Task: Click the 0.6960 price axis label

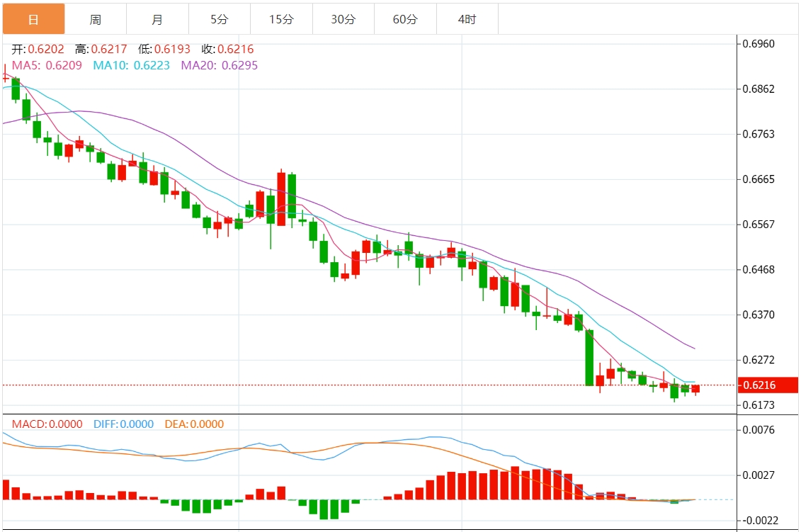Action: click(759, 44)
